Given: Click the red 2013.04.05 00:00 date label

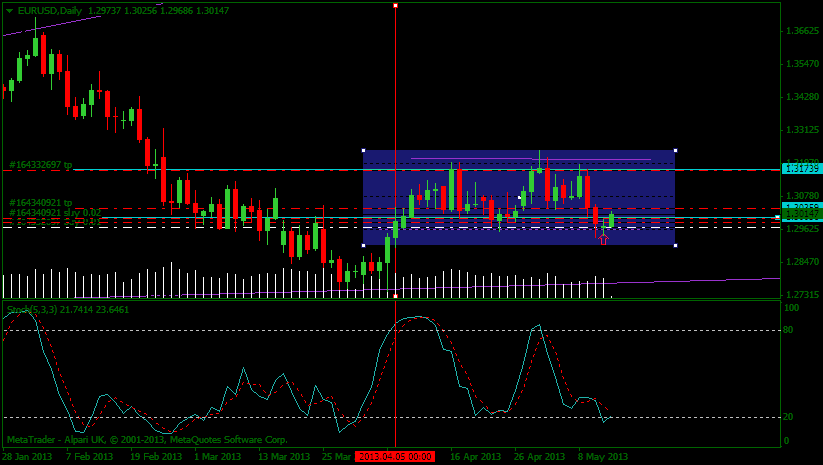Looking at the screenshot, I should pyautogui.click(x=395, y=456).
